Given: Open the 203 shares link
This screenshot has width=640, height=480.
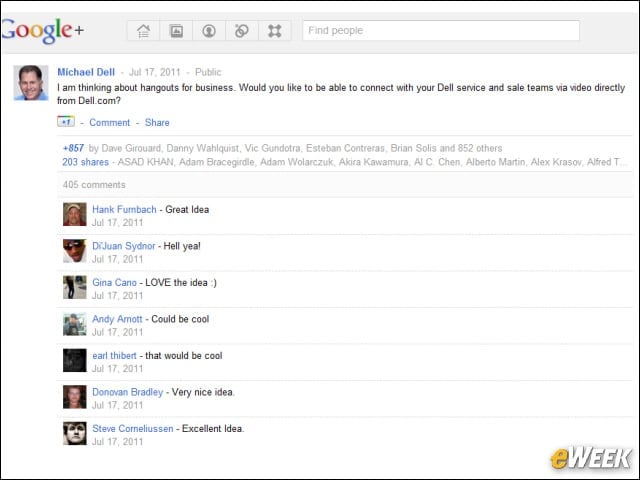Looking at the screenshot, I should [86, 162].
